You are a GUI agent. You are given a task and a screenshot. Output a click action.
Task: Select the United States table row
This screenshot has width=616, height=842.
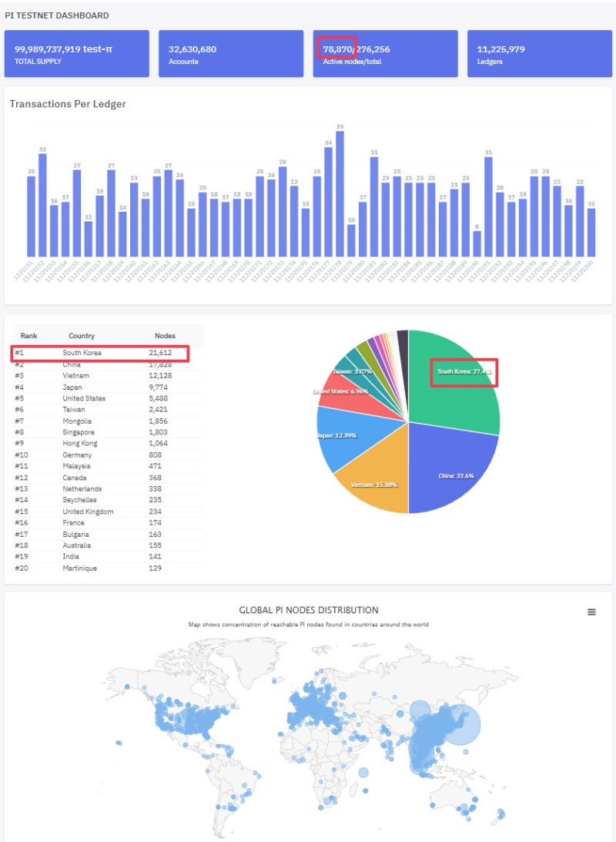107,398
